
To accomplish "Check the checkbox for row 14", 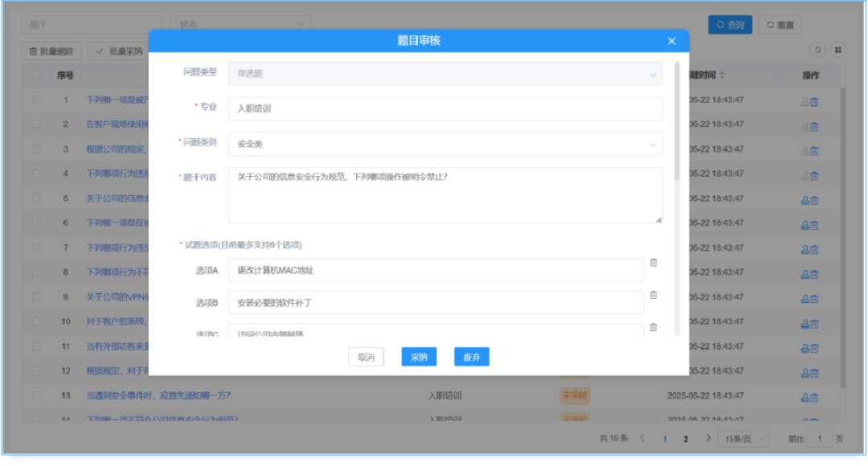I will pos(38,419).
